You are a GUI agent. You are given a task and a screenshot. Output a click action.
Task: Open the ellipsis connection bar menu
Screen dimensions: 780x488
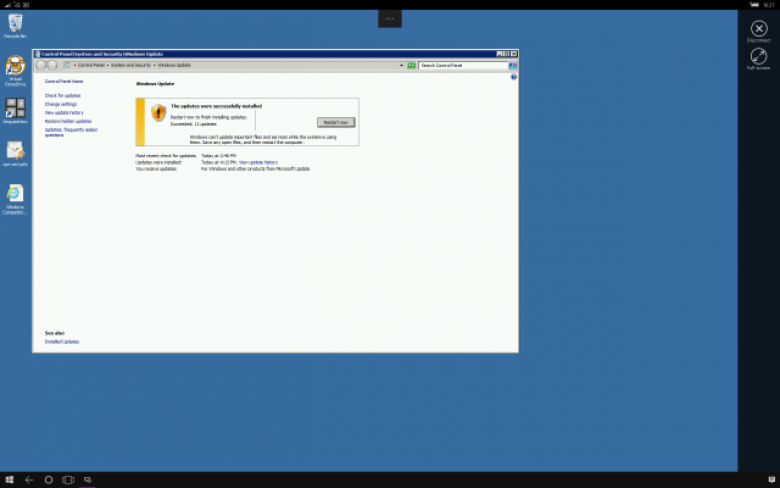[390, 19]
